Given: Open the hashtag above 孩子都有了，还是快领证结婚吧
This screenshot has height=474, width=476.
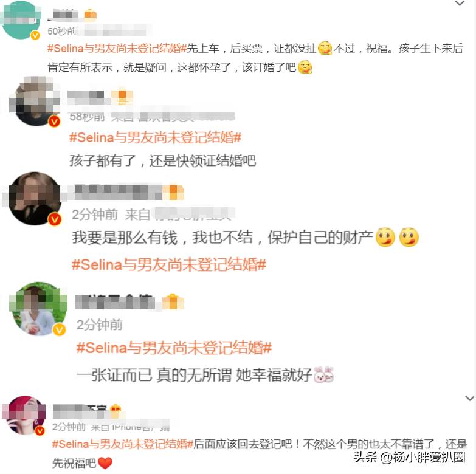Looking at the screenshot, I should [155, 137].
